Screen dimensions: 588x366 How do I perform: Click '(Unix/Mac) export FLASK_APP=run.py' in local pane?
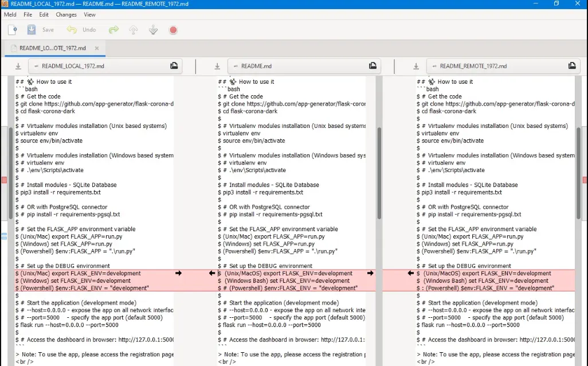[x=71, y=236]
